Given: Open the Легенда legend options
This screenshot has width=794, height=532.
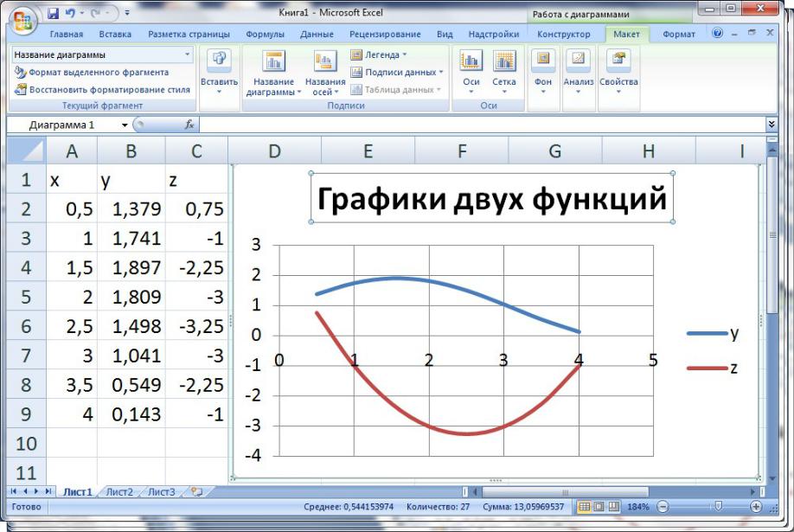Looking at the screenshot, I should (x=380, y=54).
